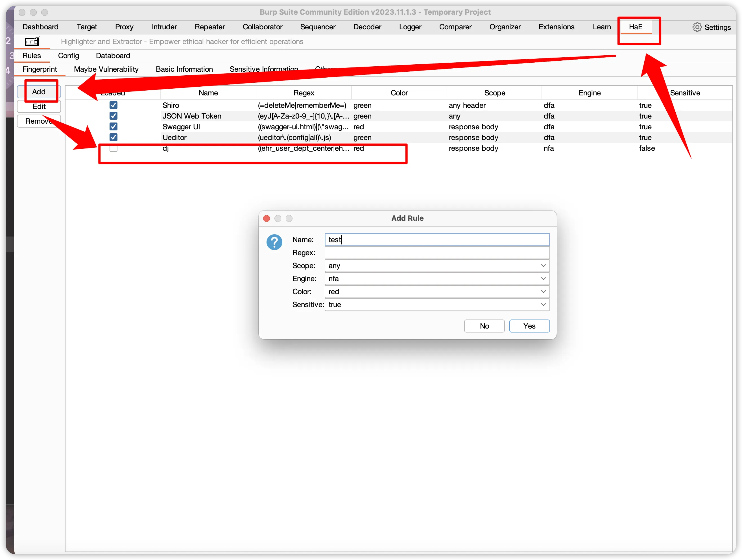The width and height of the screenshot is (742, 560).
Task: Click the Edit rule button
Action: tap(39, 106)
